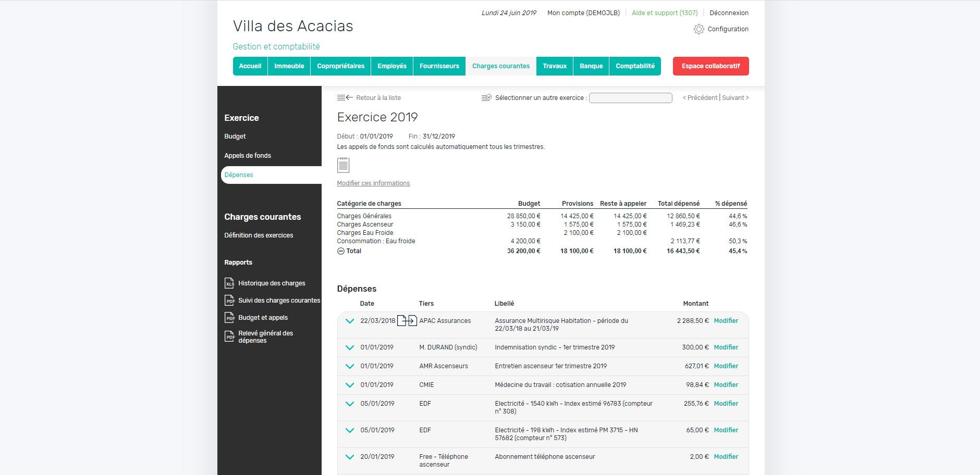Open the Immeuble tab
Viewport: 980px width, 475px height.
pos(289,66)
